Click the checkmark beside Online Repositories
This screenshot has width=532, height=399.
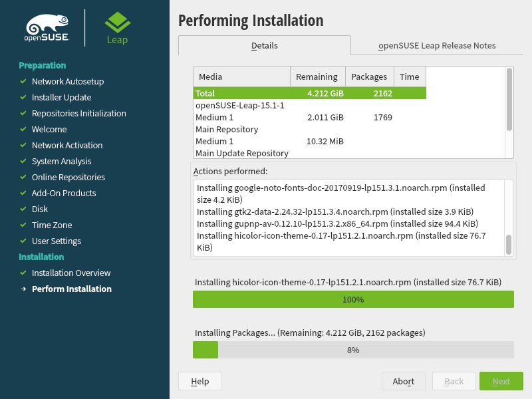coord(23,177)
